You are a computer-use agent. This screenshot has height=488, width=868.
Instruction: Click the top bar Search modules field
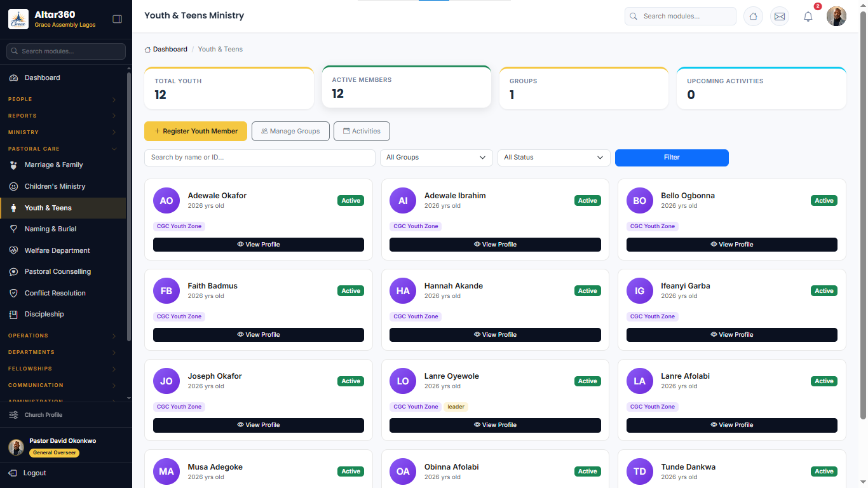681,16
